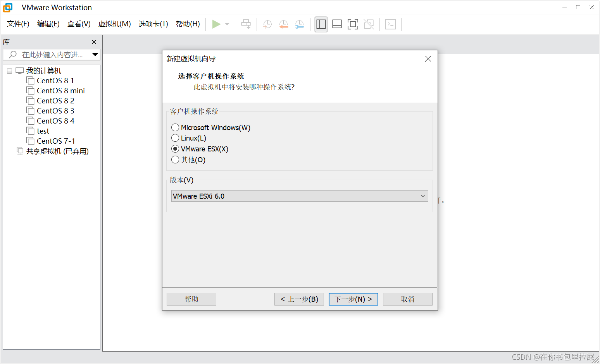Open the 帮助(H) menu
Image resolution: width=600 pixels, height=364 pixels.
[x=188, y=24]
